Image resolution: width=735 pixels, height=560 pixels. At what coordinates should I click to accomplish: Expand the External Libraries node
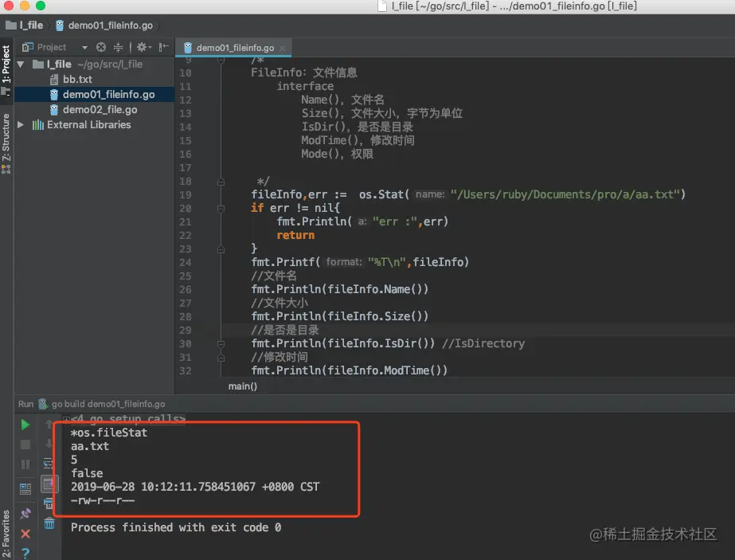21,125
